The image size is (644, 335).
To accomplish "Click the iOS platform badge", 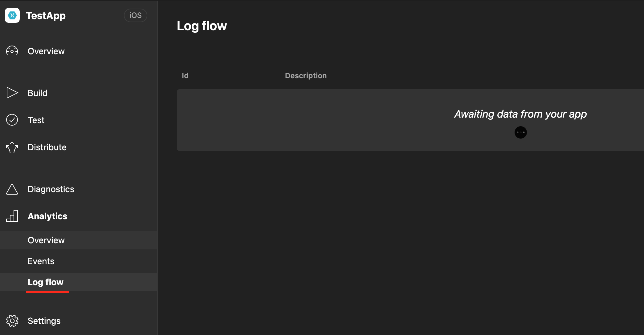I will click(x=135, y=15).
